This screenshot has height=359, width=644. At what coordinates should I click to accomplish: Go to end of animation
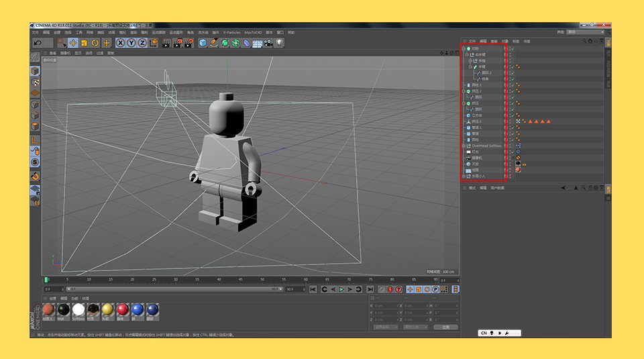pos(370,290)
